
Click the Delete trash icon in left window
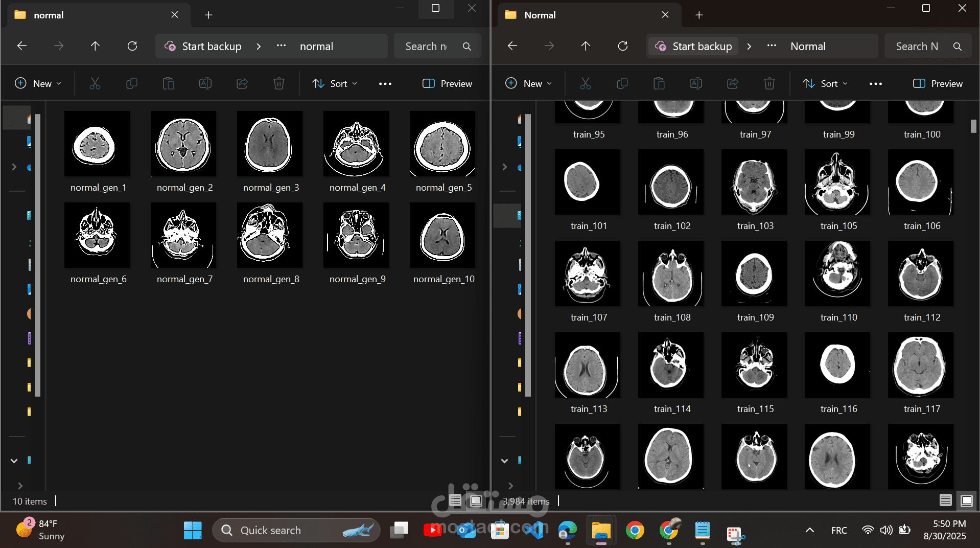(278, 83)
